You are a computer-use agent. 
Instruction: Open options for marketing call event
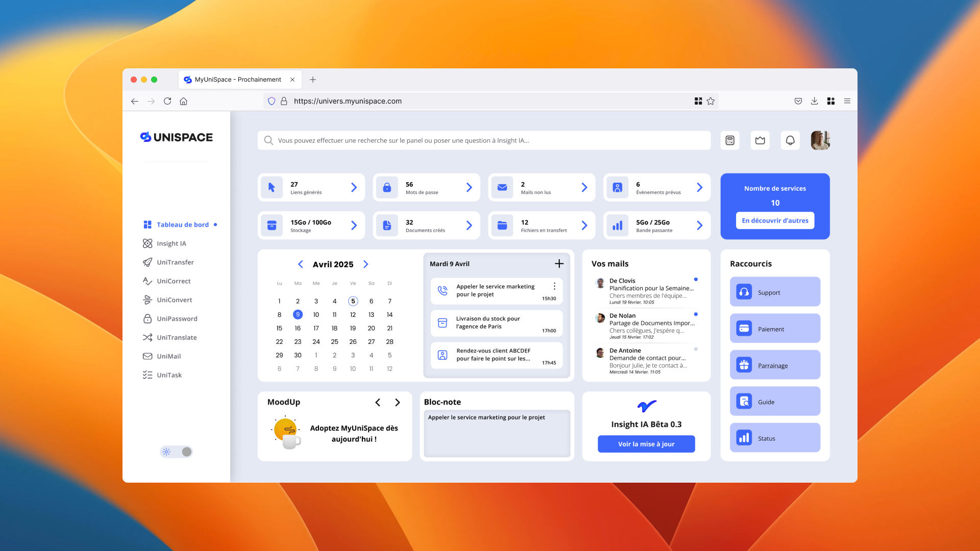[x=554, y=286]
